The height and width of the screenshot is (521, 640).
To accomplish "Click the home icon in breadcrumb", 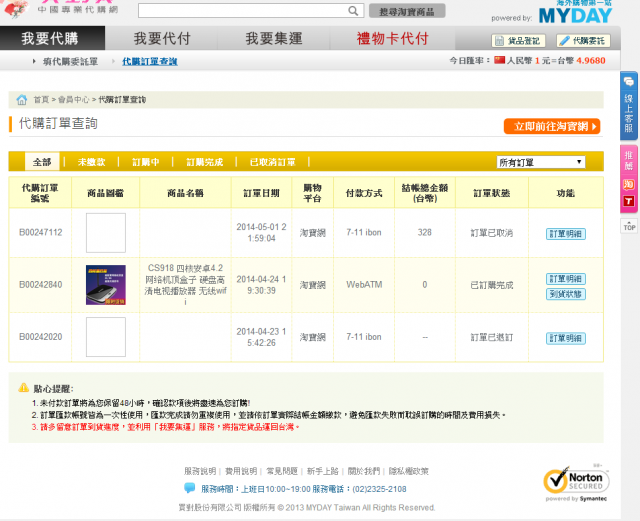I will [22, 100].
